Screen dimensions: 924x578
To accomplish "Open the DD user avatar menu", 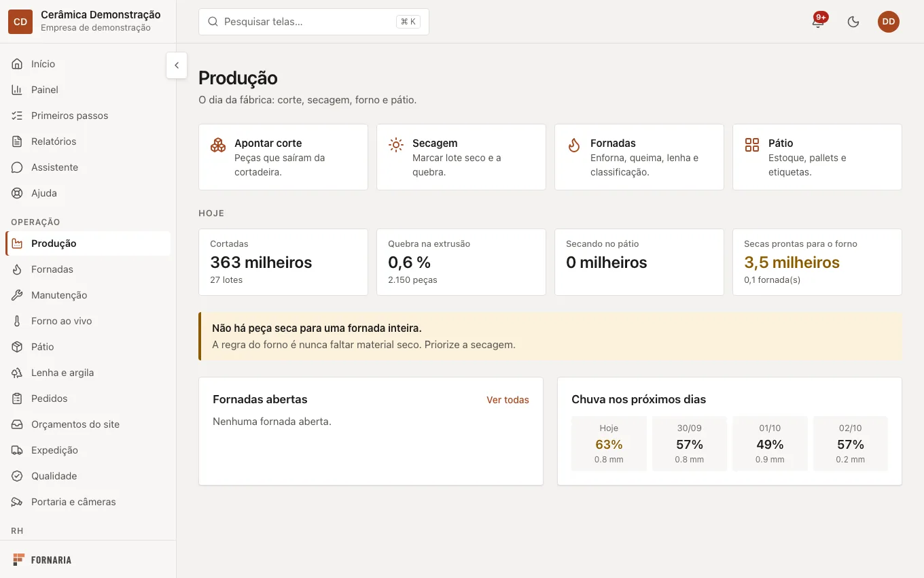I will (x=889, y=22).
